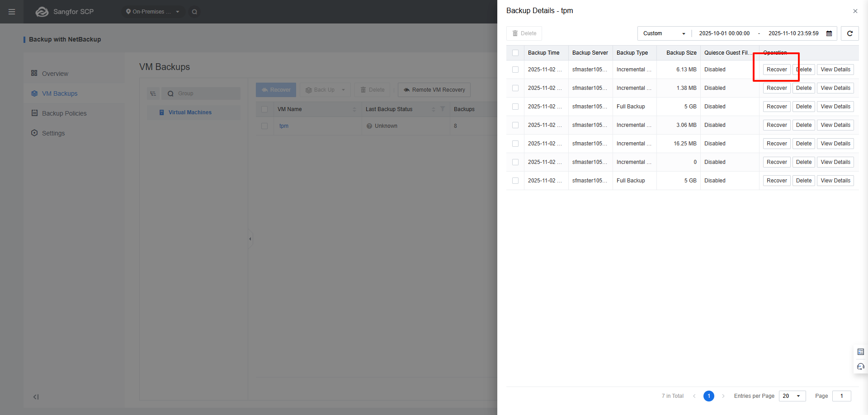This screenshot has width=868, height=415.
Task: Open the task list floating icon
Action: (861, 352)
